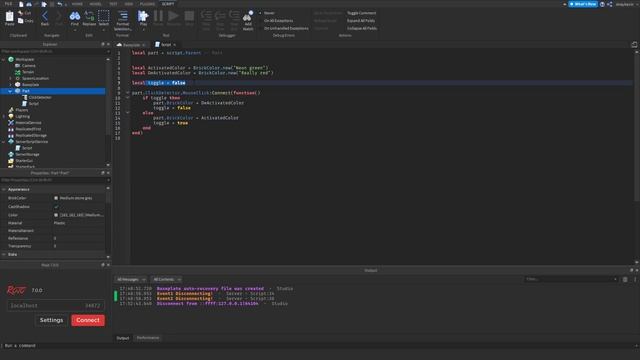Select On Unhandled Exceptions debug option
This screenshot has width=640, height=360.
pos(286,28)
